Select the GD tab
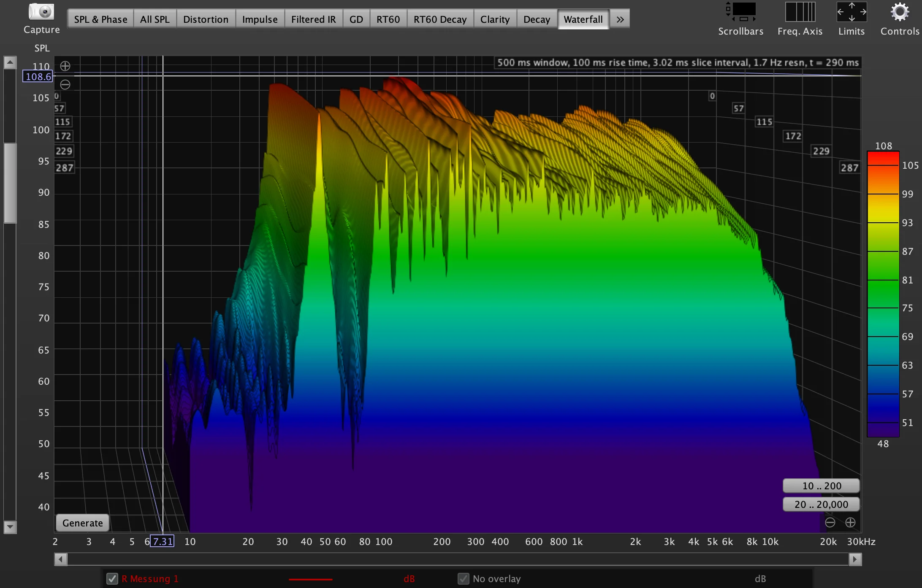 (x=356, y=19)
